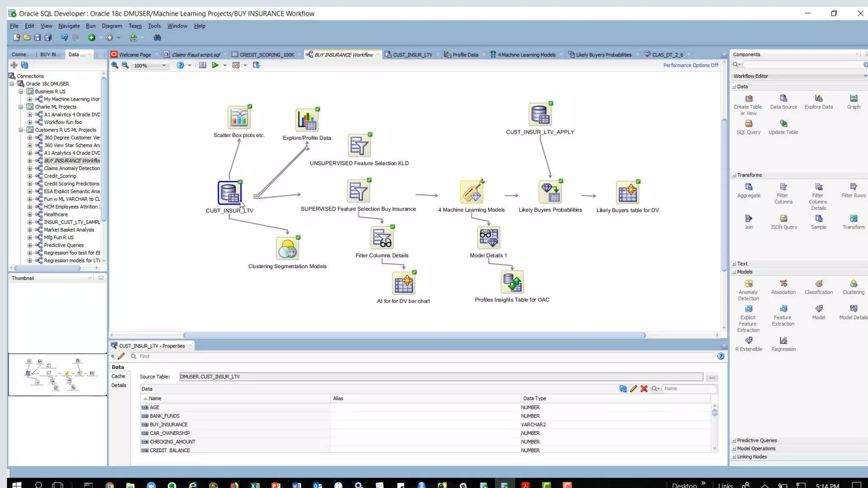Open the Cache properties section
This screenshot has height=488, width=868.
point(118,376)
